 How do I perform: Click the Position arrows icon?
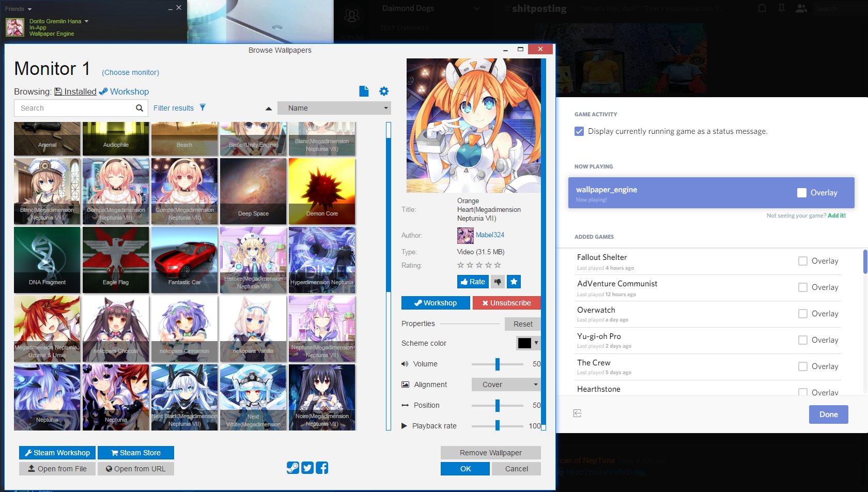click(405, 405)
